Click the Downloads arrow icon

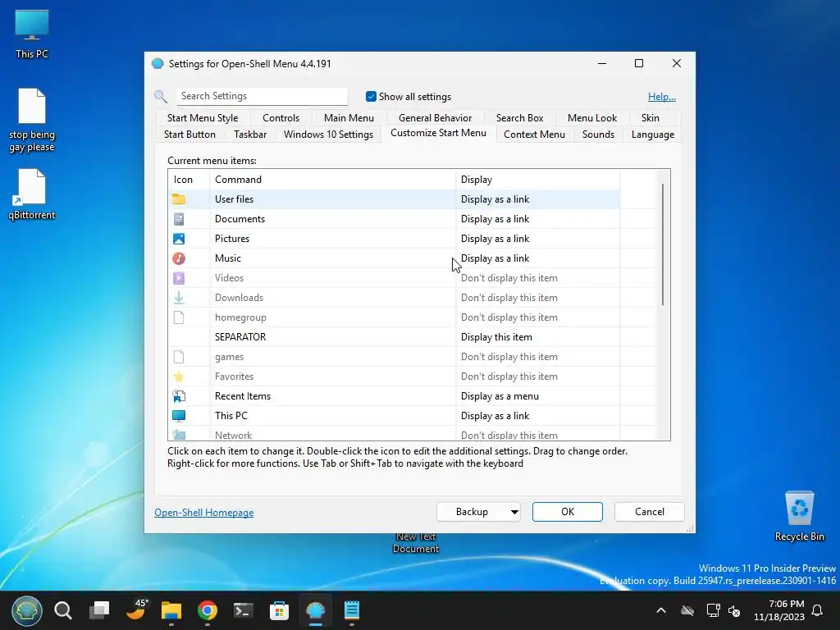pos(179,298)
